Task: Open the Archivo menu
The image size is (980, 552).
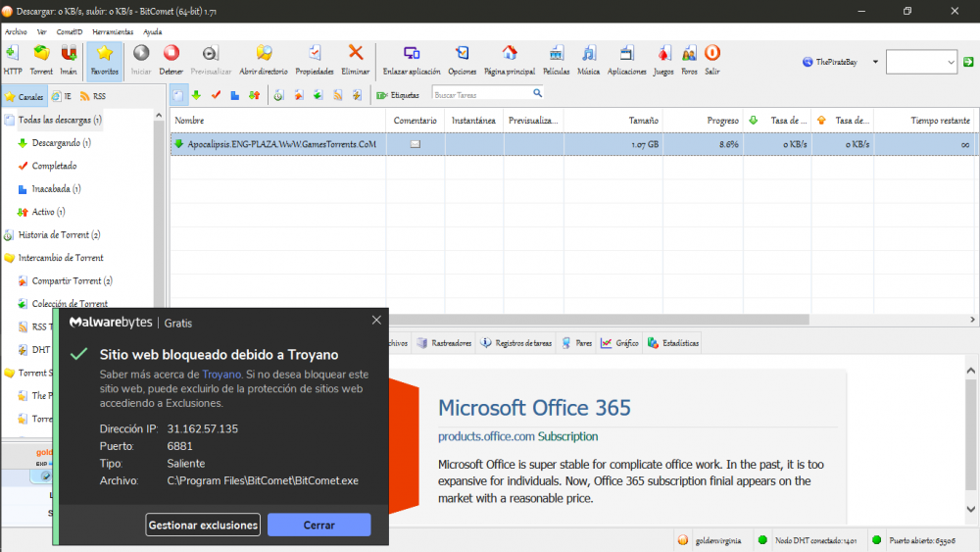Action: 16,31
